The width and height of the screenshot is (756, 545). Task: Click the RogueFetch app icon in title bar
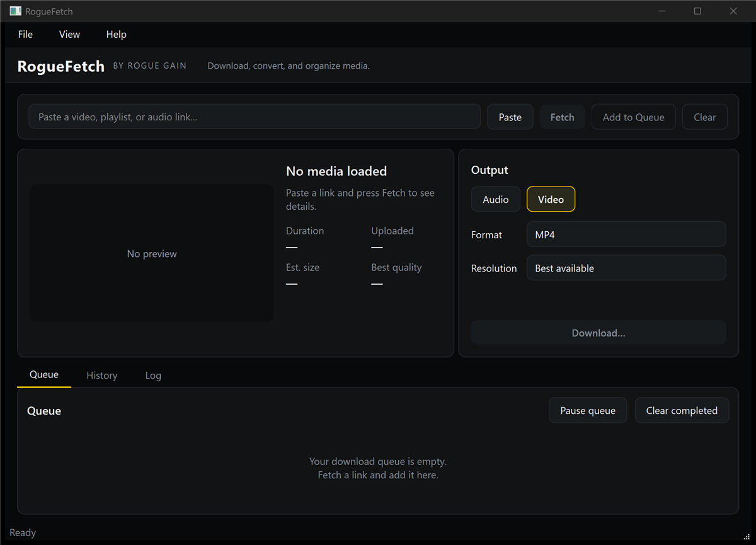tap(15, 11)
